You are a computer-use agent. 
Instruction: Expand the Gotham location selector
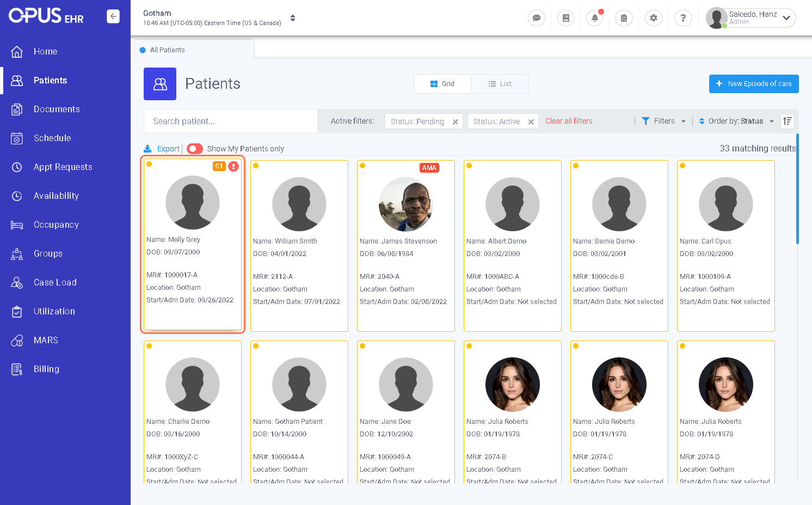pos(293,18)
